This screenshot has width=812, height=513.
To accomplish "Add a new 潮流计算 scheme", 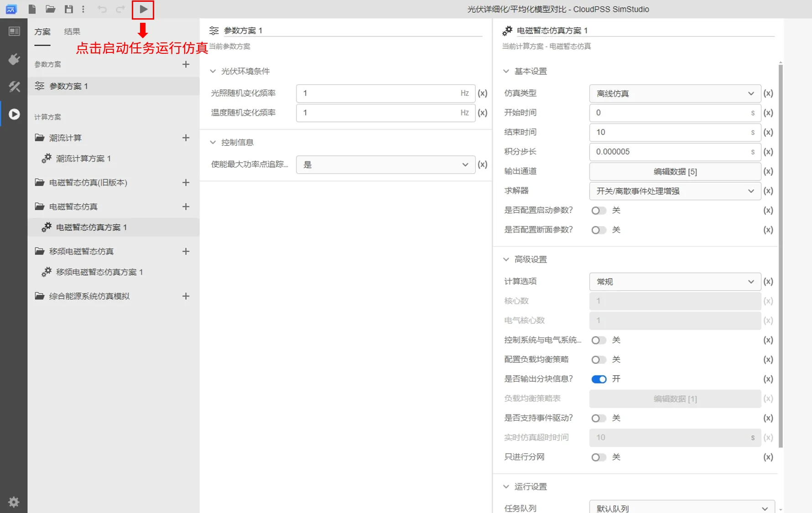I will pyautogui.click(x=186, y=138).
